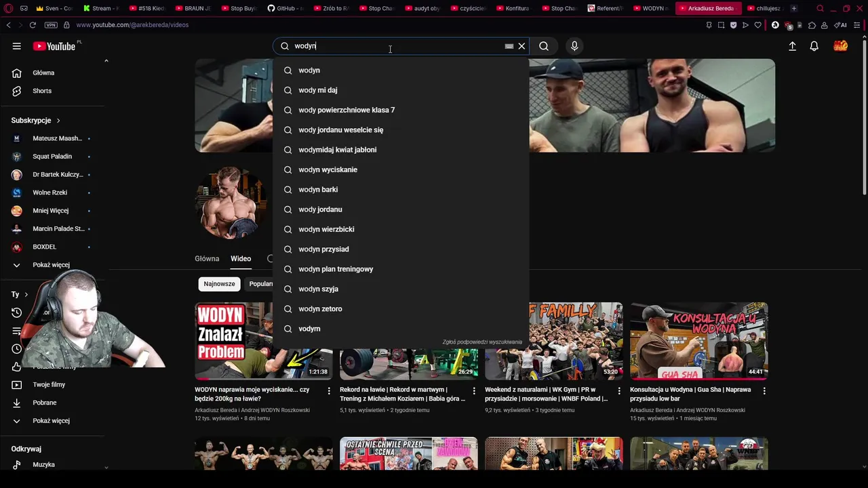Click the browser address bar URL
The image size is (868, 488).
tap(132, 25)
